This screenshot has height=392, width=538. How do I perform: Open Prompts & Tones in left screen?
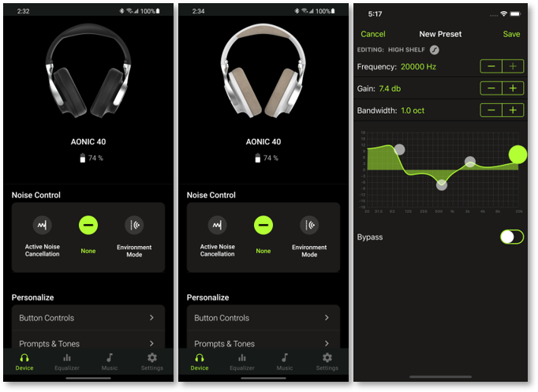[88, 343]
